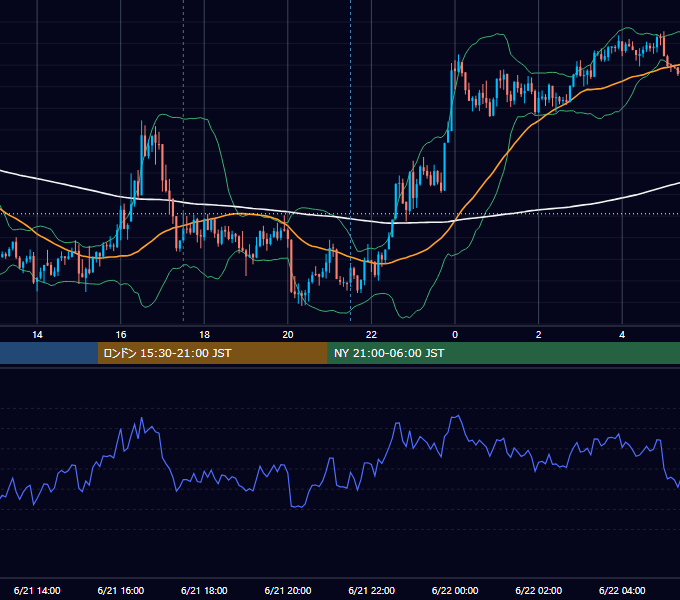Click the hour label 18 on price chart axis
The height and width of the screenshot is (600, 680).
click(204, 335)
